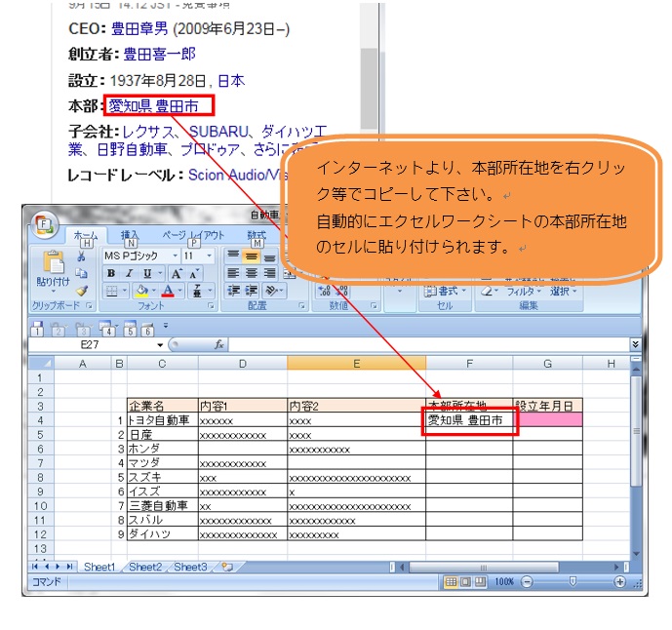The width and height of the screenshot is (672, 630).
Task: Click the quick access icon labeled 6
Action: [147, 329]
